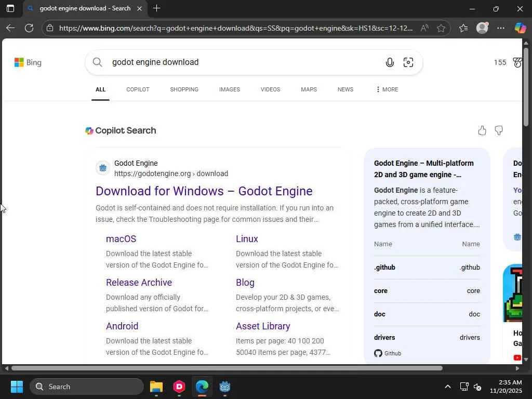Switch to the VIDEOS tab

(x=270, y=89)
